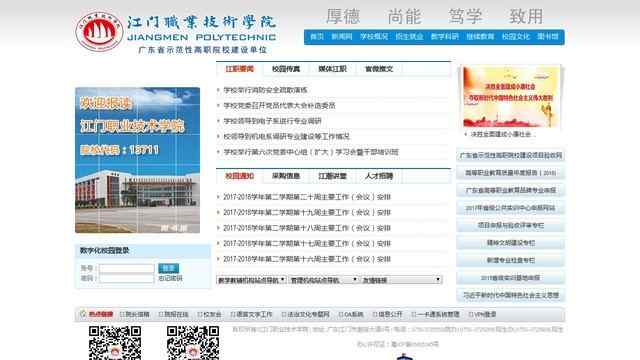The height and width of the screenshot is (360, 640).
Task: Switch to the 官微推文 tab
Action: [x=379, y=69]
